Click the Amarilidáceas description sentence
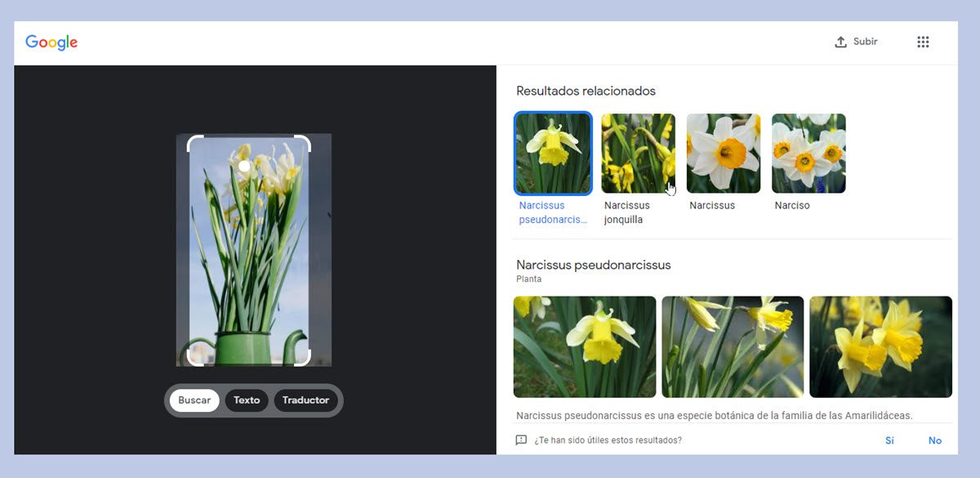This screenshot has width=980, height=478. pyautogui.click(x=714, y=416)
